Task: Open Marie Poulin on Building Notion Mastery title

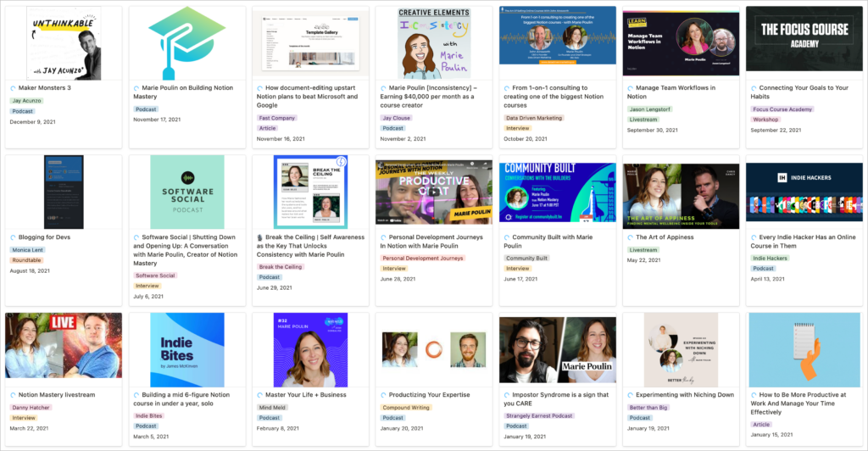Action: [183, 92]
